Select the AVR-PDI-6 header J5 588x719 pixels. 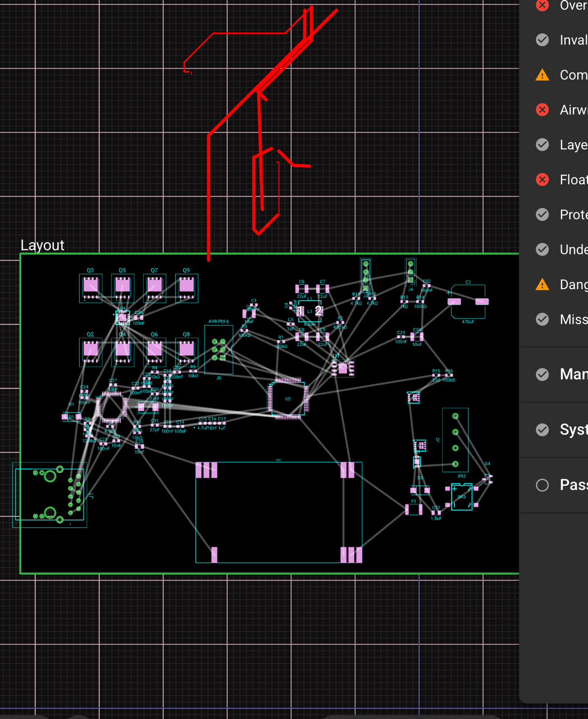[x=218, y=349]
